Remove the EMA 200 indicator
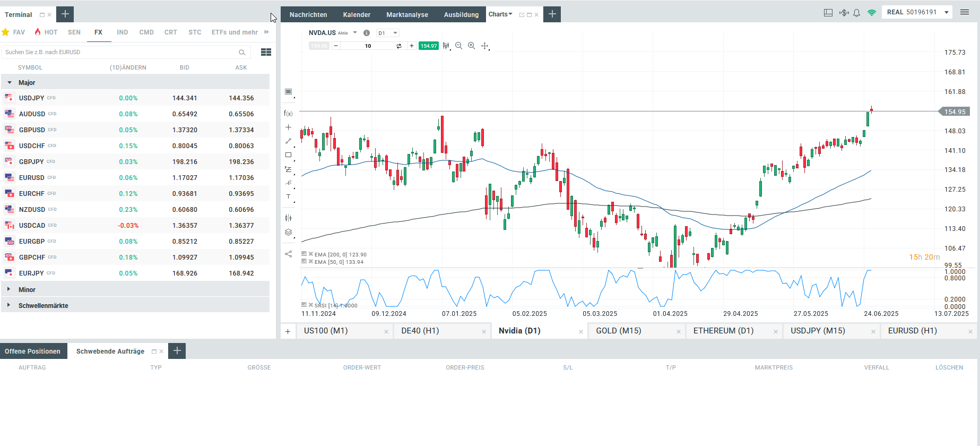Image resolution: width=980 pixels, height=446 pixels. coord(311,254)
